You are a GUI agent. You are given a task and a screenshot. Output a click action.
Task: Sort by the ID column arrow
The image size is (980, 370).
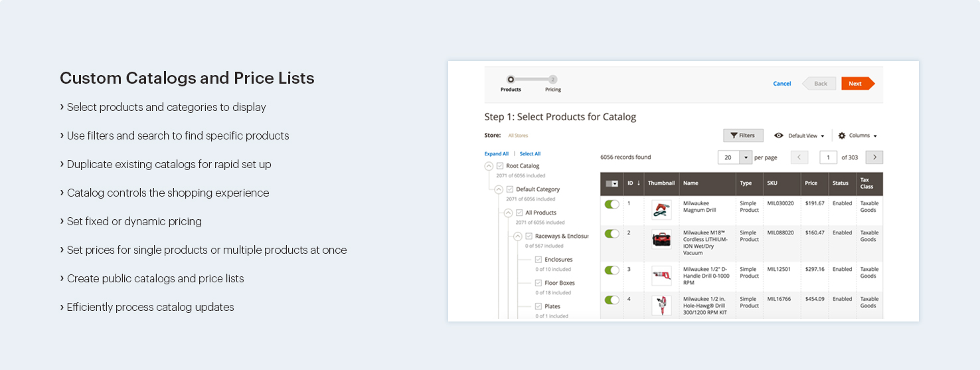point(639,183)
